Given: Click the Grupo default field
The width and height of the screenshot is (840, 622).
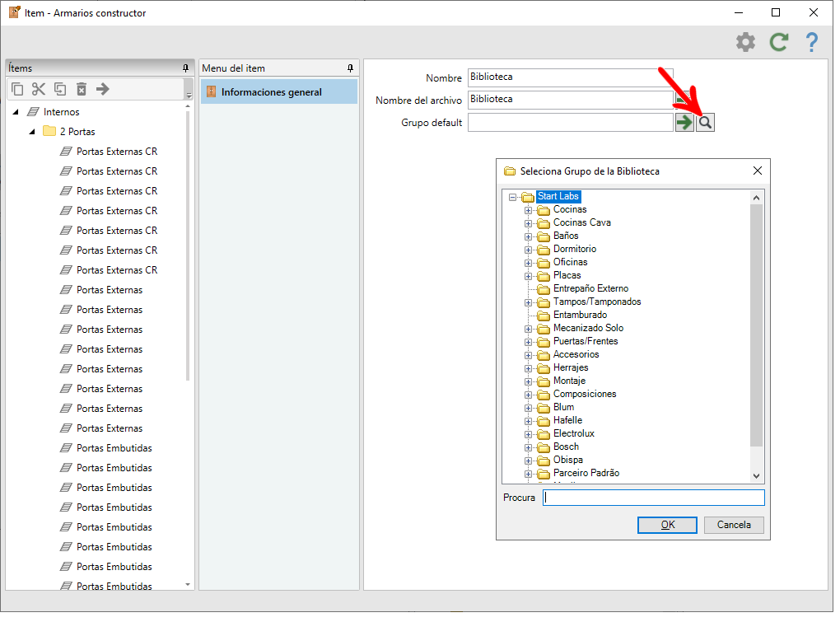Looking at the screenshot, I should click(570, 122).
